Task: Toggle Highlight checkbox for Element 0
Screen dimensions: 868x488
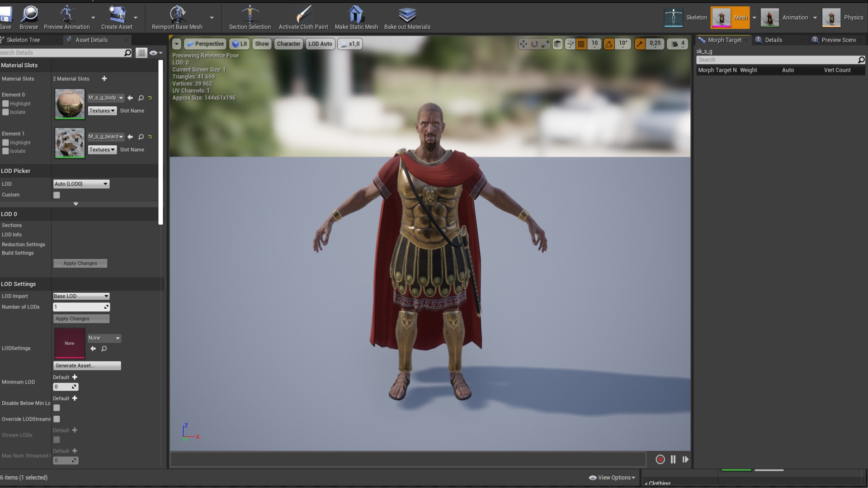Action: click(x=6, y=103)
